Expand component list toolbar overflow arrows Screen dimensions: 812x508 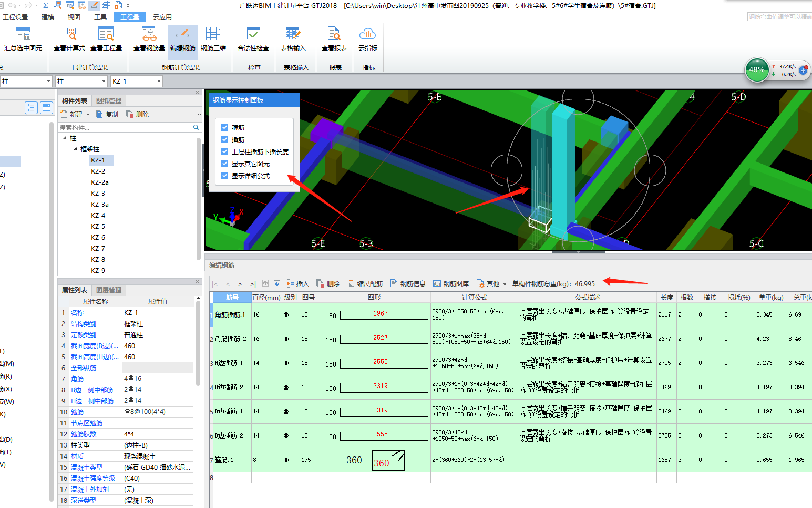click(199, 115)
